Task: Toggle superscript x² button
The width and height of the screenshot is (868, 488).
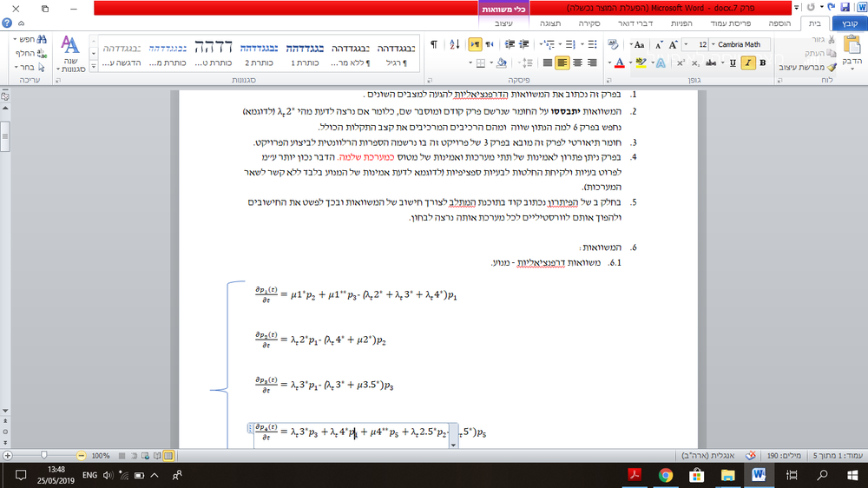Action: (x=681, y=63)
